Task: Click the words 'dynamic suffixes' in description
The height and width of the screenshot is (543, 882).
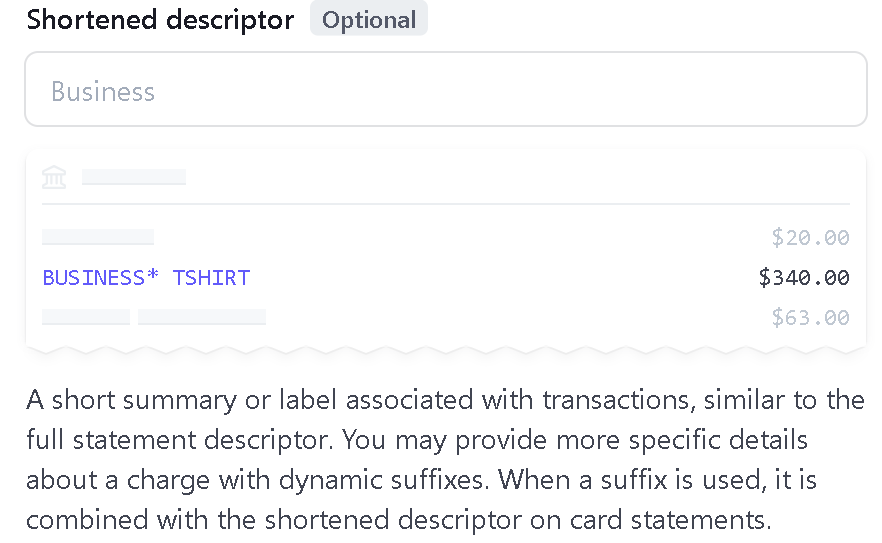Action: point(381,480)
